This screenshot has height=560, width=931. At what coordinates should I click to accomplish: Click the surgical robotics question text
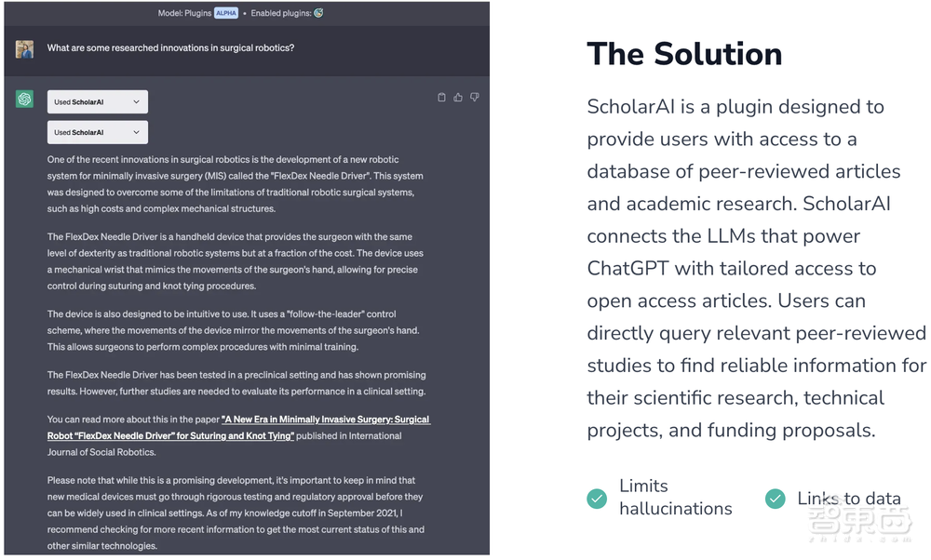point(170,47)
